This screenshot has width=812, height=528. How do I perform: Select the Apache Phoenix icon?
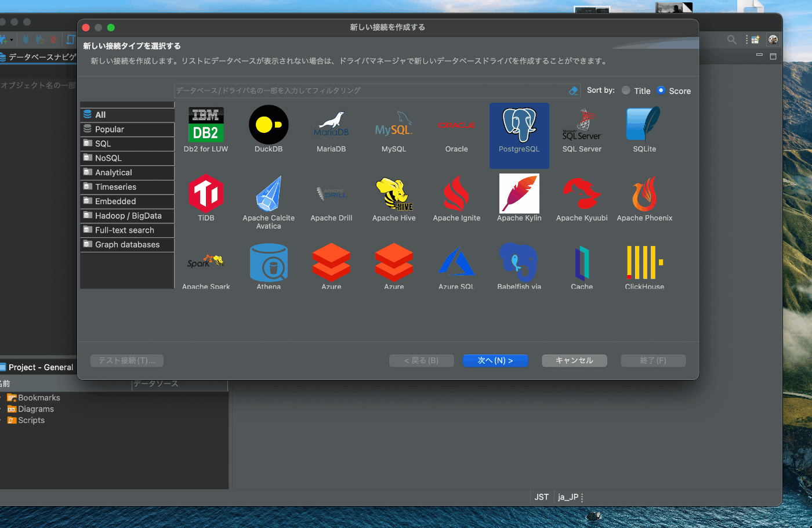pos(644,194)
